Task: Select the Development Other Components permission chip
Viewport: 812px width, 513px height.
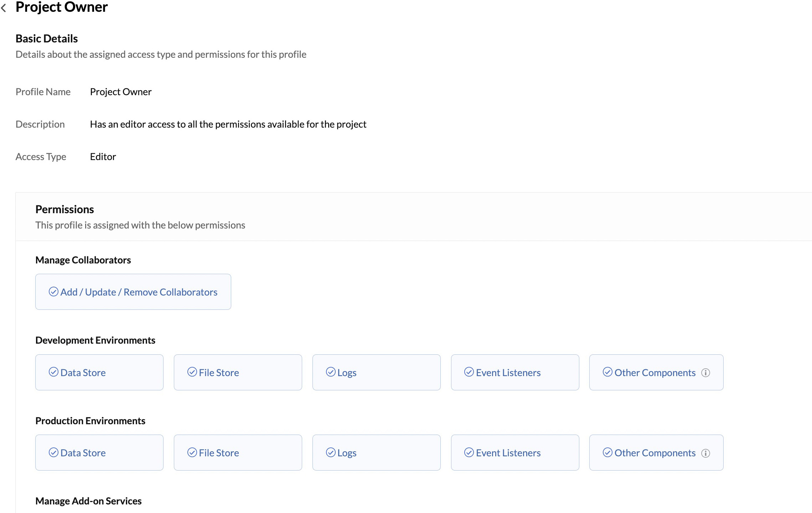Action: [x=656, y=372]
